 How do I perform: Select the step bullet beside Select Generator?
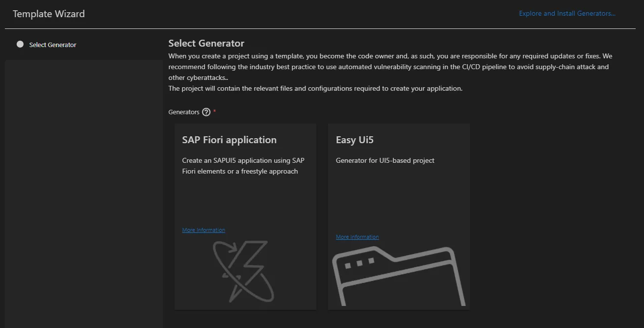20,44
